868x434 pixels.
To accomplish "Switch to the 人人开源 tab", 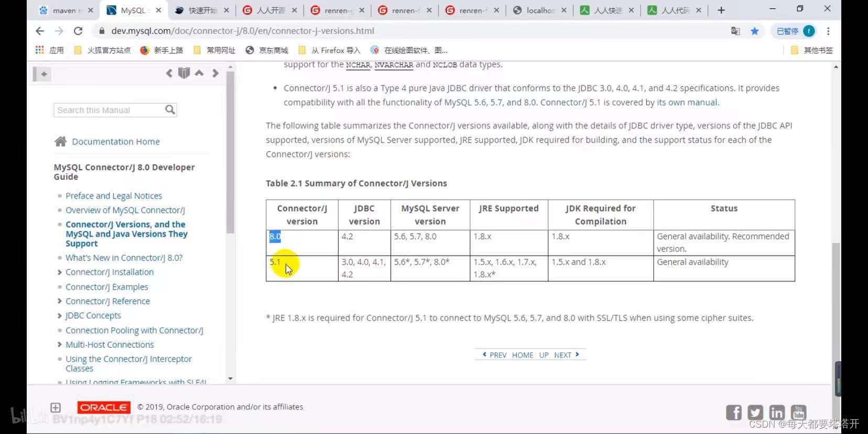I will click(x=269, y=10).
